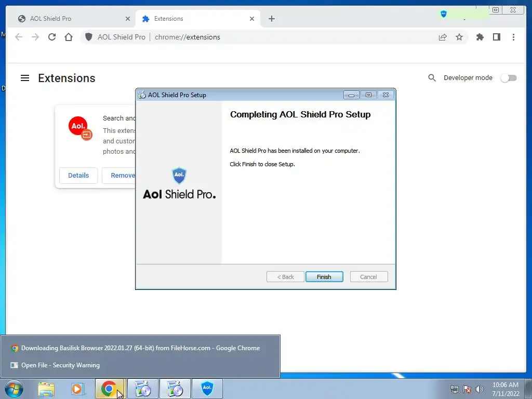Go to the browser home page
The width and height of the screenshot is (532, 399).
pyautogui.click(x=69, y=37)
